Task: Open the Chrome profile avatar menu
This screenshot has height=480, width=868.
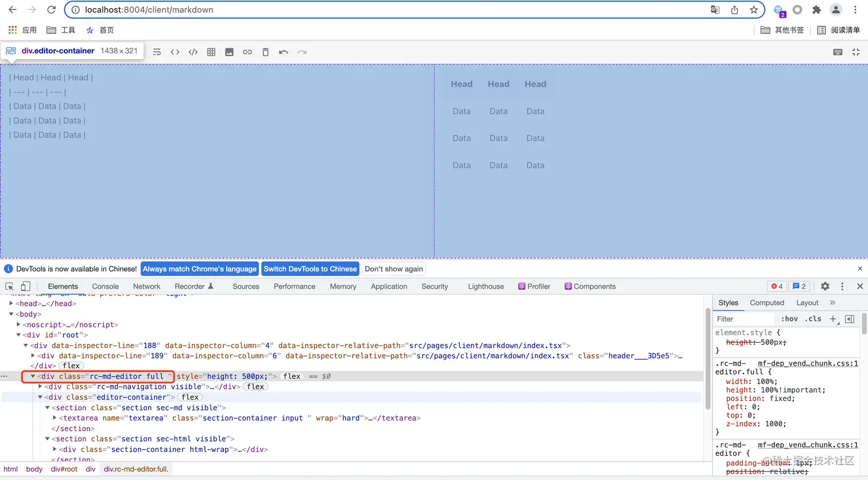Action: click(836, 10)
